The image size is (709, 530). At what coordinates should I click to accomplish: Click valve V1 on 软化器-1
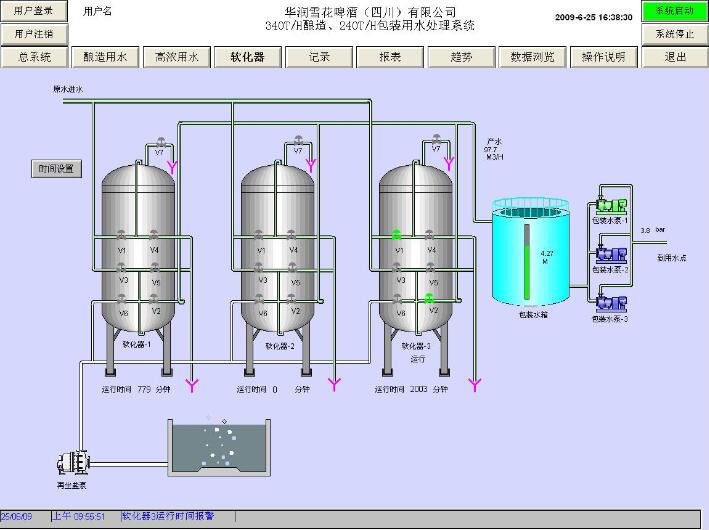121,235
